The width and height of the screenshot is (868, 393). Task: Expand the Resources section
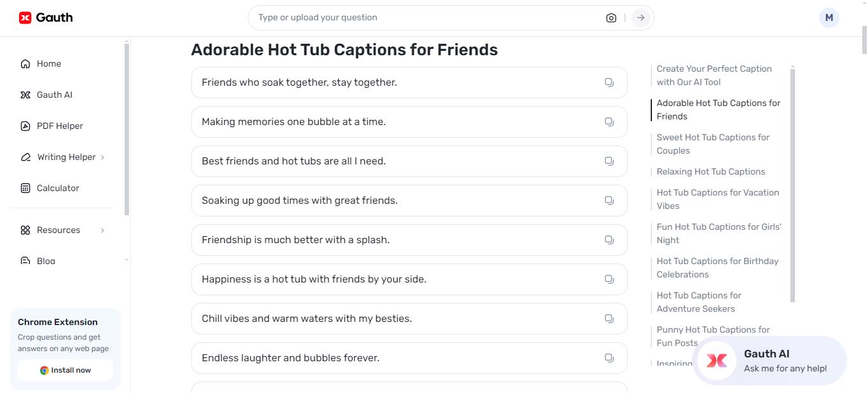(102, 230)
